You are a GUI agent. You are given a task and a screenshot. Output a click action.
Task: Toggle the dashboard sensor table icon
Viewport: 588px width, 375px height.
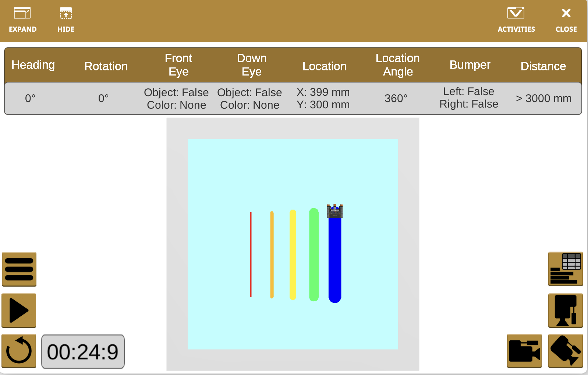[565, 269]
